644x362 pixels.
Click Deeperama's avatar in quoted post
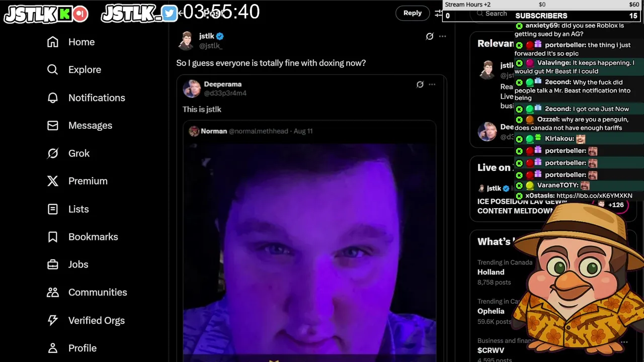tap(192, 88)
